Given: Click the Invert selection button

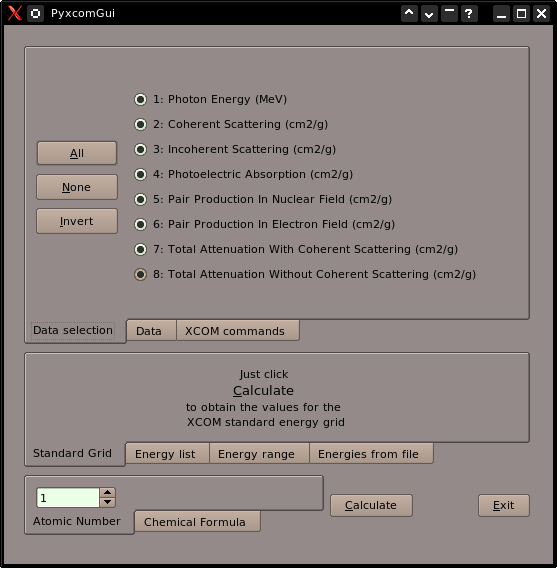Looking at the screenshot, I should [x=77, y=221].
